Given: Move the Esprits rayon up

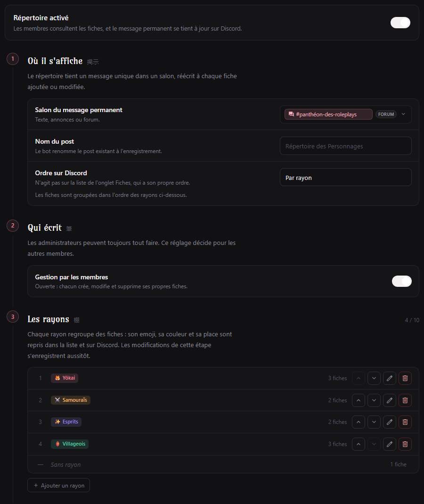Looking at the screenshot, I should [359, 422].
